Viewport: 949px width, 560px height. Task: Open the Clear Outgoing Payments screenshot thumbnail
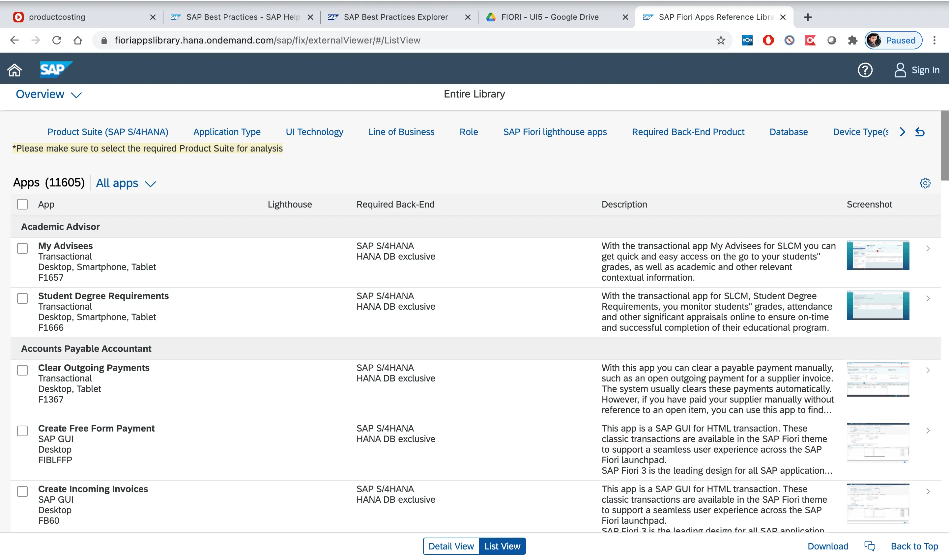[877, 379]
